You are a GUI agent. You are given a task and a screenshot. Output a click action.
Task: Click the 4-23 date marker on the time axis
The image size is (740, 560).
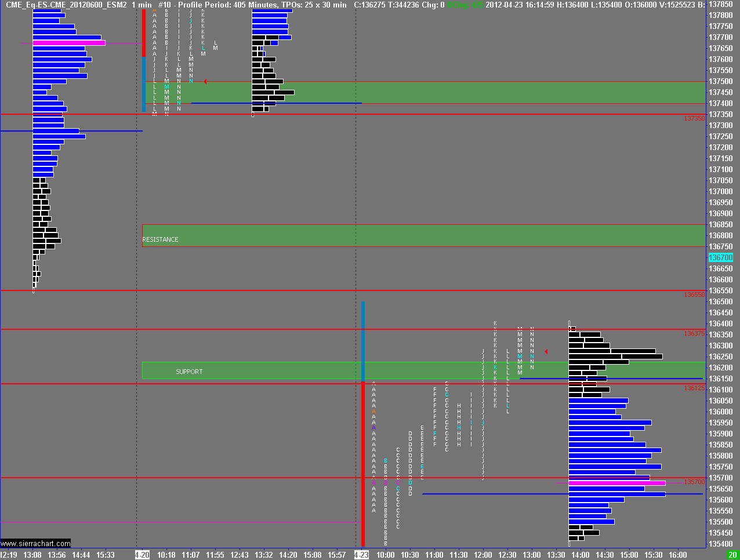click(x=361, y=555)
